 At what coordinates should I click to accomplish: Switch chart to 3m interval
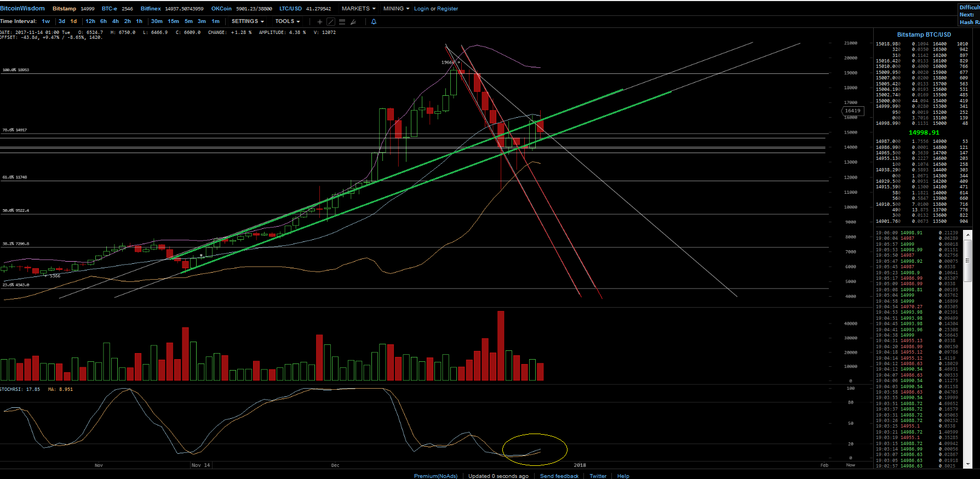point(202,21)
